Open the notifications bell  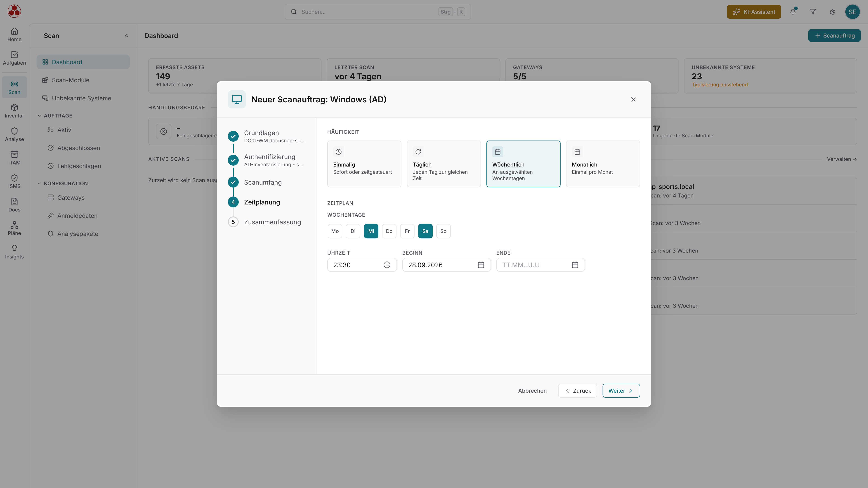(x=793, y=12)
